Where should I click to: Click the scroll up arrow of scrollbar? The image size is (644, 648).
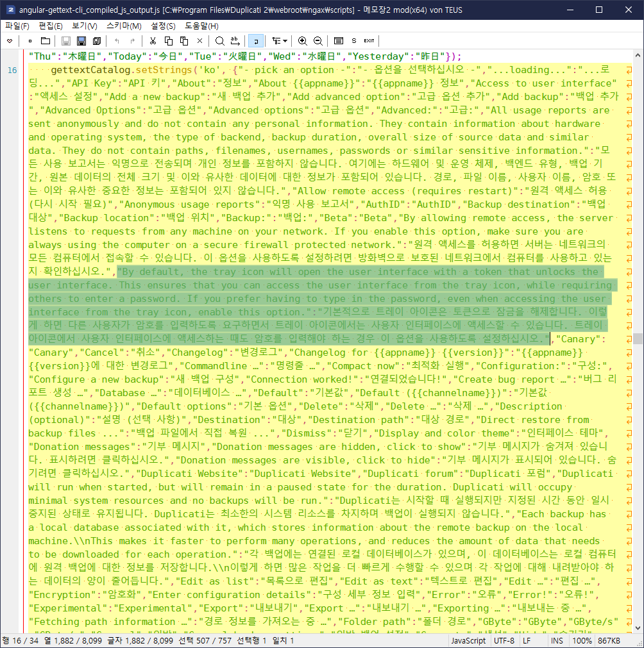click(638, 55)
